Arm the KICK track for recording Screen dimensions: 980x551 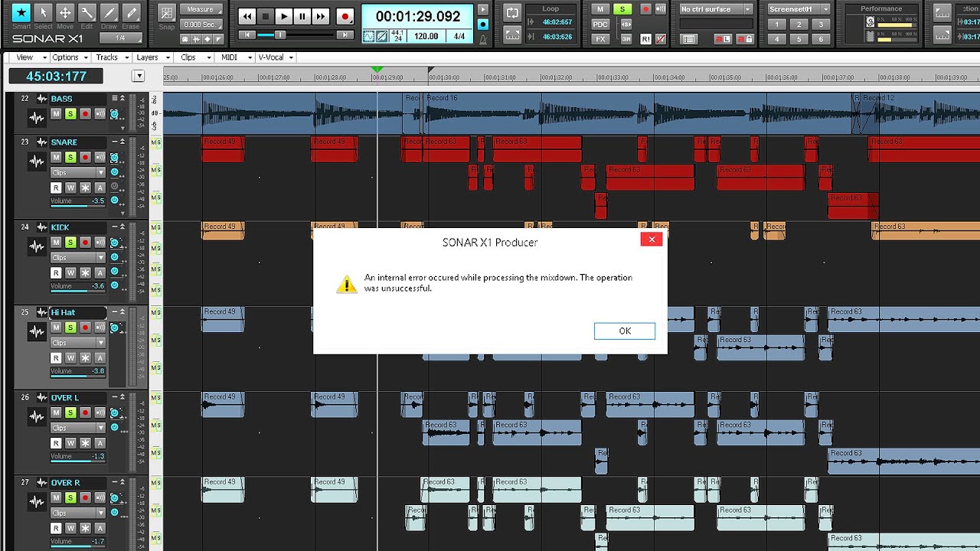[x=85, y=242]
